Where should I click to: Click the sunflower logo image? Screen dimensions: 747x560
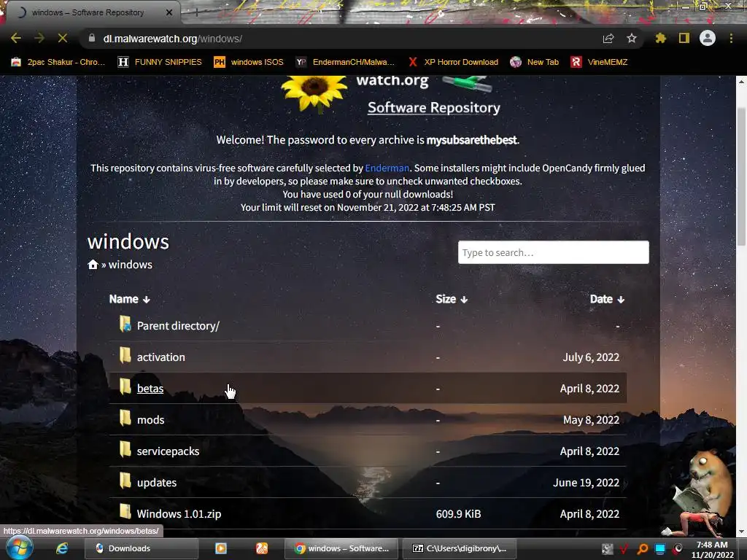(314, 94)
